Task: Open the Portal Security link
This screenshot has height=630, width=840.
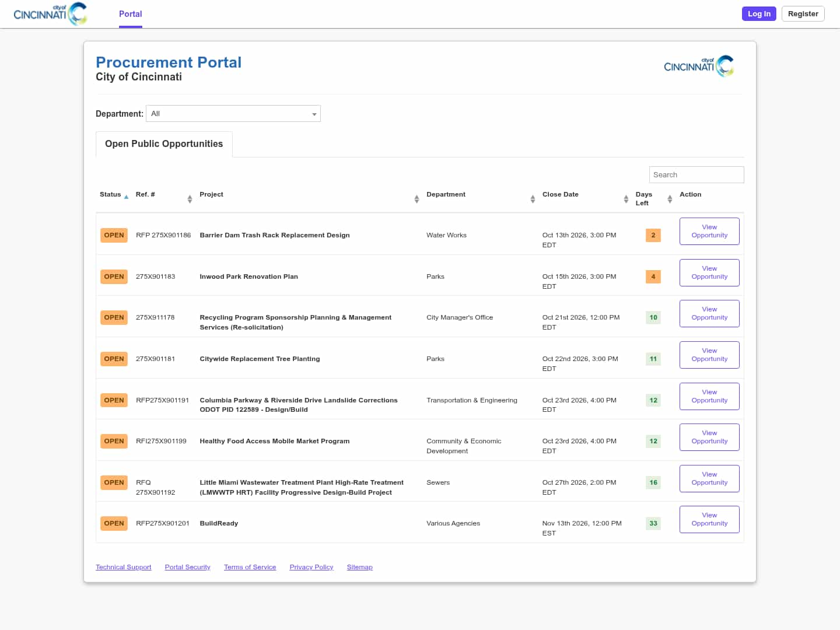Action: click(188, 567)
